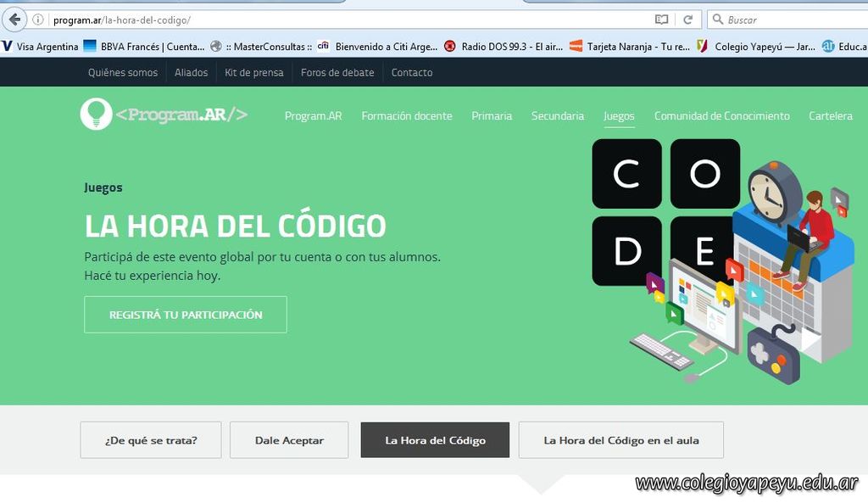The height and width of the screenshot is (503, 868).
Task: Click the site information icon in address bar
Action: tap(38, 20)
